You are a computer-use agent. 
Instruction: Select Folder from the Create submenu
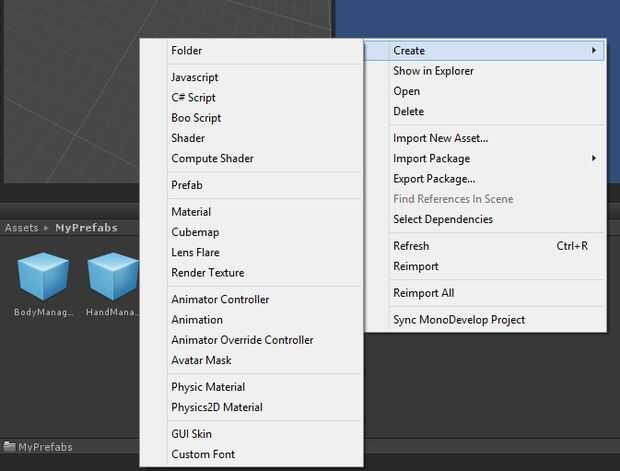(x=186, y=51)
